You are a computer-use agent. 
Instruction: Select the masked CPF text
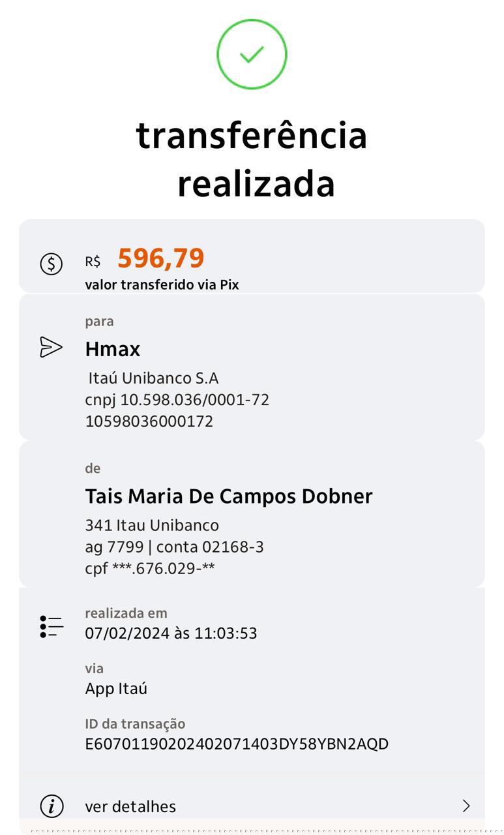tap(150, 568)
